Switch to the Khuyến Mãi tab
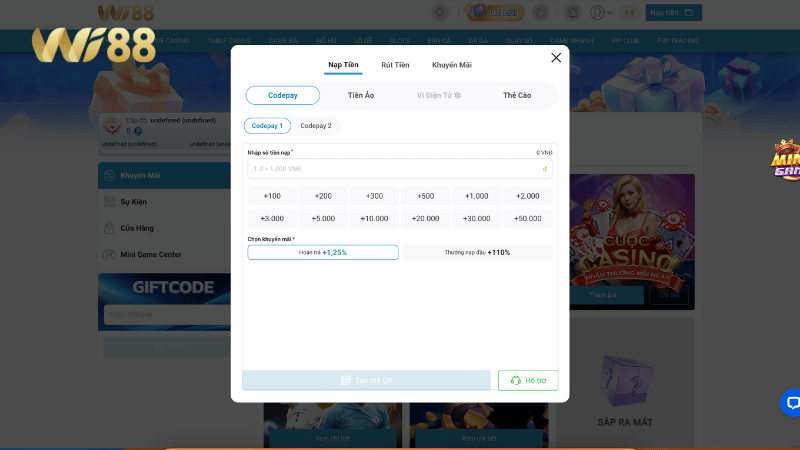 452,65
